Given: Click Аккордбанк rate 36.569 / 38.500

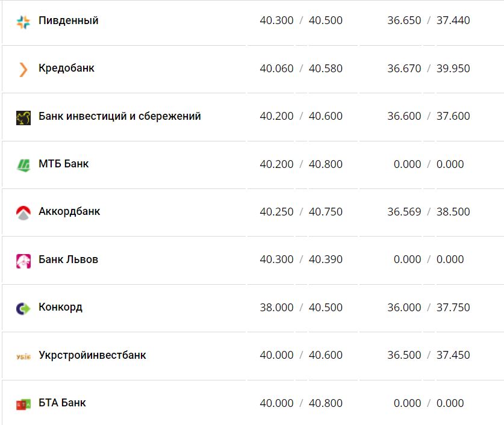Looking at the screenshot, I should click(x=428, y=212).
